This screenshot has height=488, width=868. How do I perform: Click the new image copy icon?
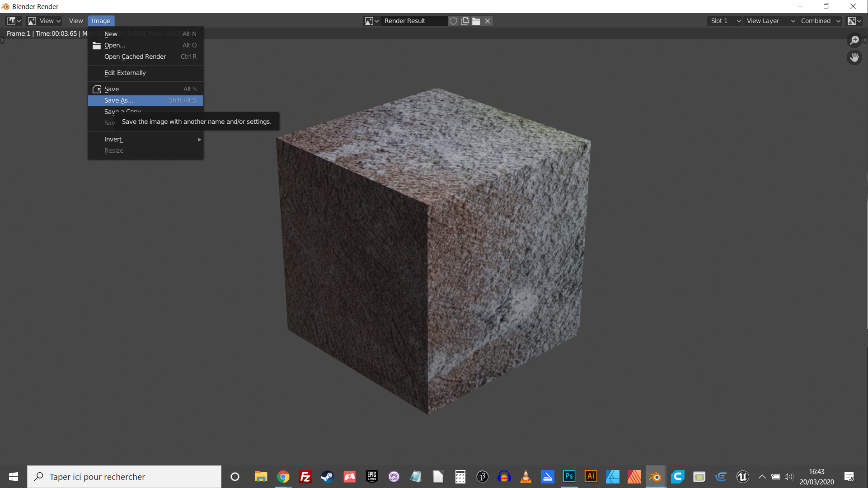(465, 21)
